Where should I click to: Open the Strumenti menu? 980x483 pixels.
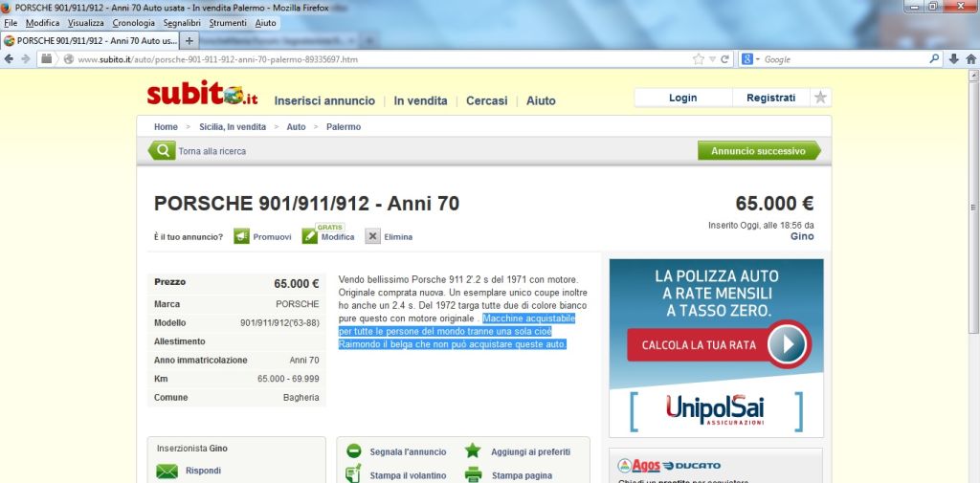228,23
